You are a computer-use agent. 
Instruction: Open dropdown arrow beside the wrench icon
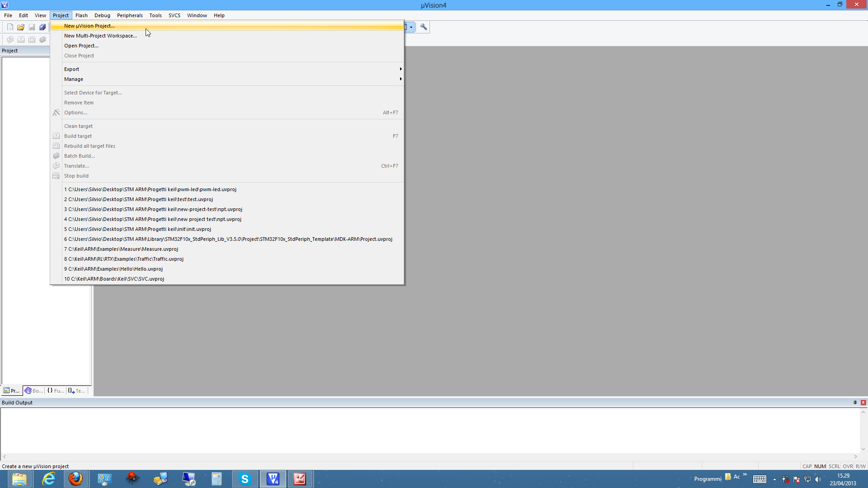click(411, 27)
